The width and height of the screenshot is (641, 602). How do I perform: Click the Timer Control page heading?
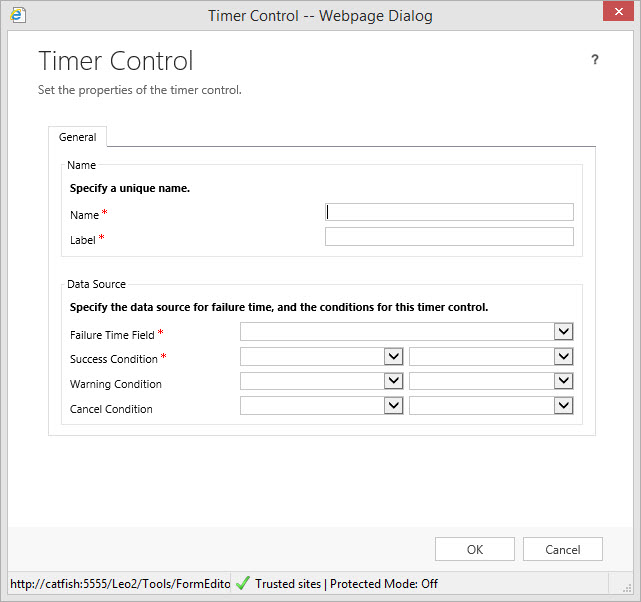116,61
